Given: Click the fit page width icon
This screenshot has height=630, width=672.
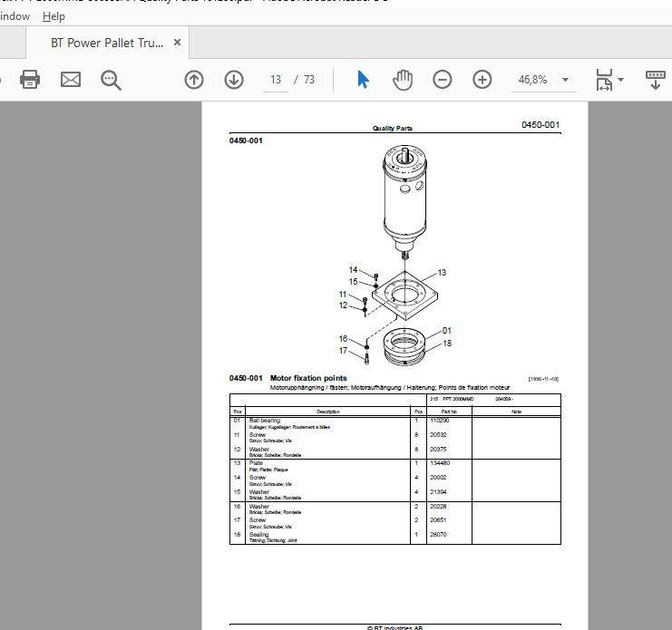Looking at the screenshot, I should [604, 80].
